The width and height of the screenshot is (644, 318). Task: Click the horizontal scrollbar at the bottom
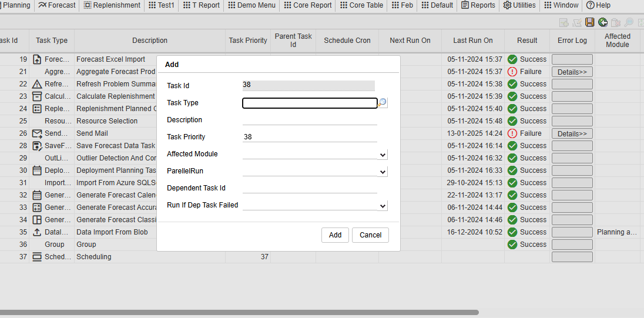pos(235,312)
